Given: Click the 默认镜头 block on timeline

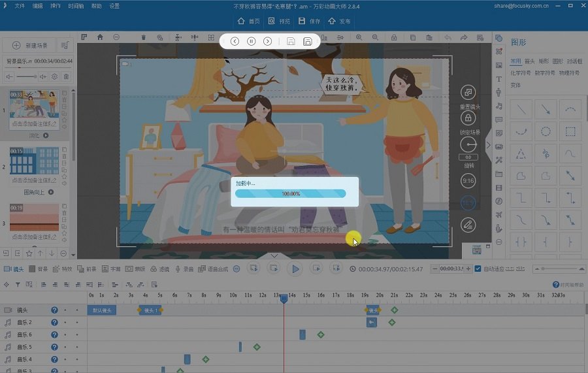Looking at the screenshot, I should [102, 310].
